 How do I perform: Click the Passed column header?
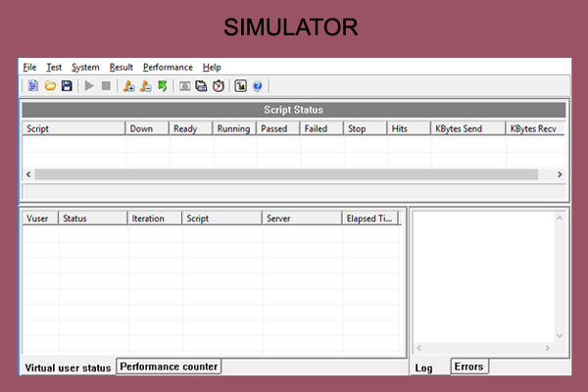coord(274,128)
